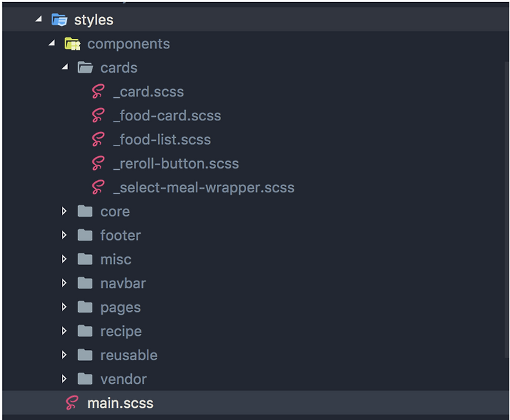Click the Sass icon beside main.scss

(72, 403)
